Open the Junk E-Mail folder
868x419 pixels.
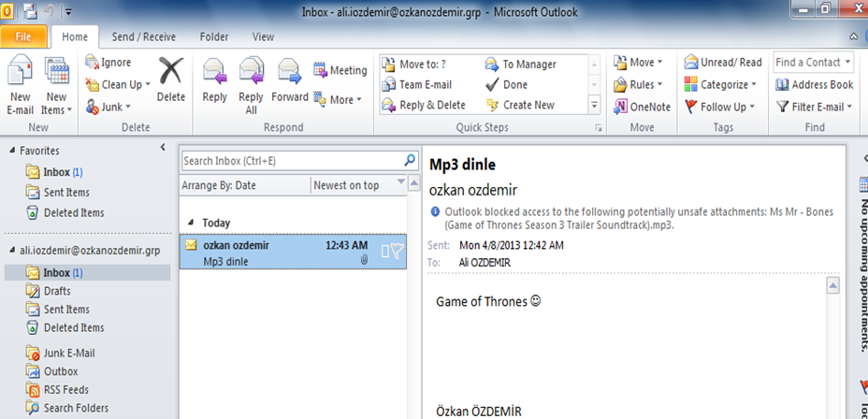point(61,354)
